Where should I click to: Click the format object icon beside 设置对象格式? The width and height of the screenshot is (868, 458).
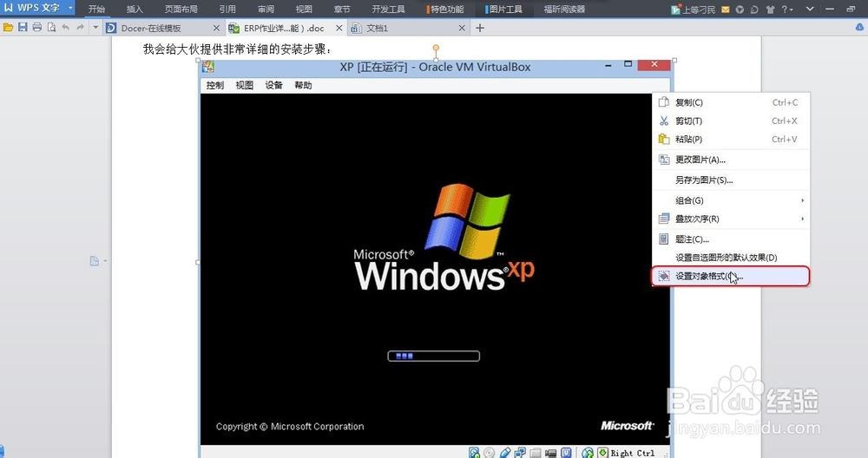pos(664,276)
